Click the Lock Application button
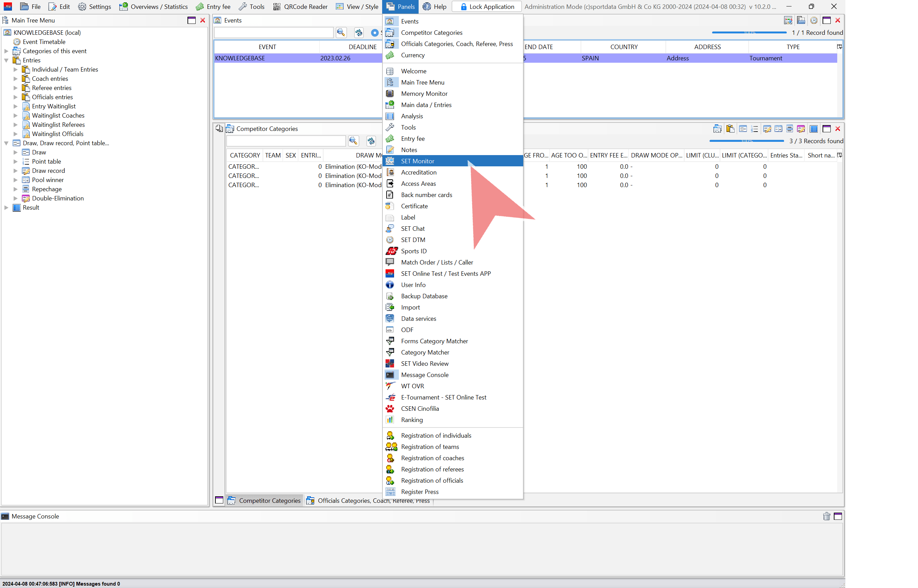The width and height of the screenshot is (918, 588). point(486,6)
